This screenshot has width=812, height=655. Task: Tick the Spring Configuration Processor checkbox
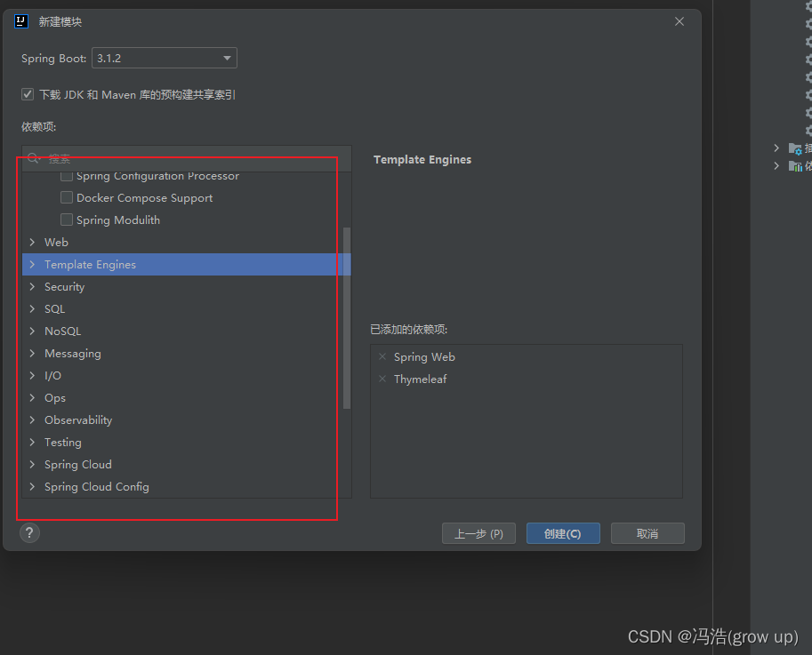(67, 176)
